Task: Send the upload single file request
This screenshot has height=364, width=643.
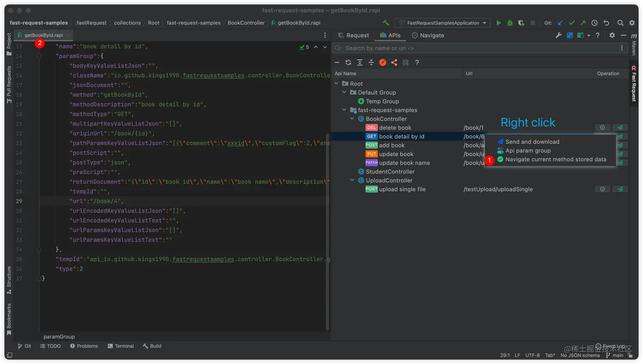Action: (620, 189)
